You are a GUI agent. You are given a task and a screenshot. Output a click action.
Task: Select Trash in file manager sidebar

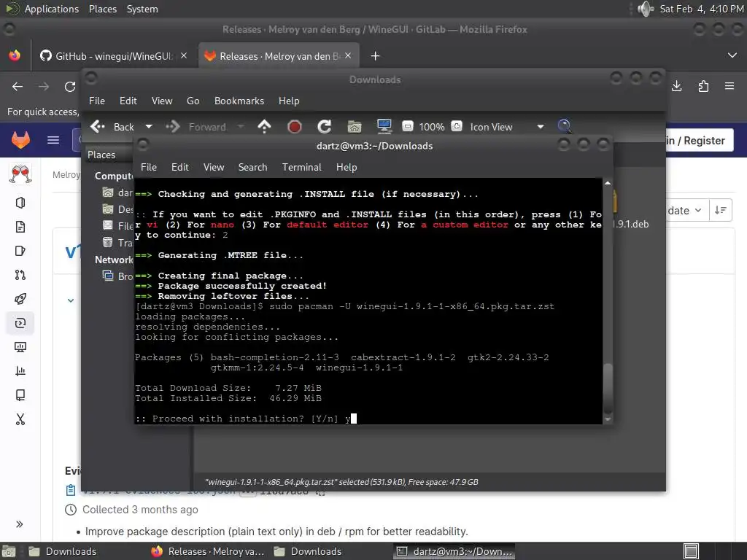(117, 242)
